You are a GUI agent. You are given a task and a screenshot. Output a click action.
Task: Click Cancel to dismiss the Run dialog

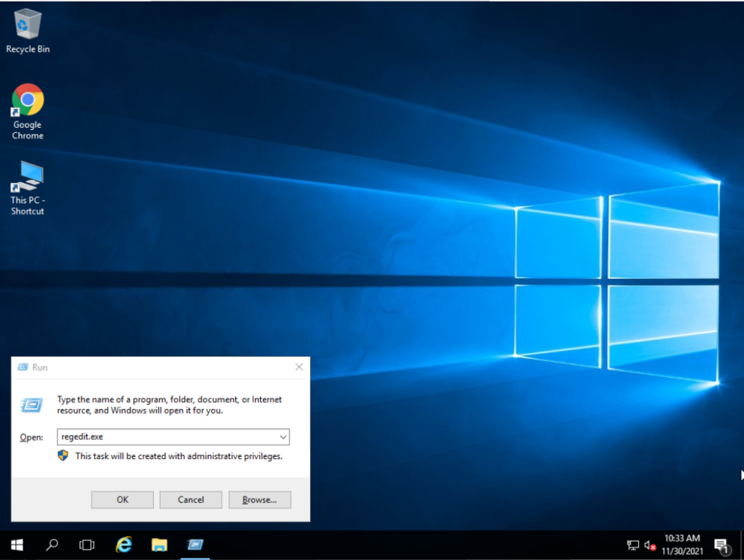pos(190,500)
